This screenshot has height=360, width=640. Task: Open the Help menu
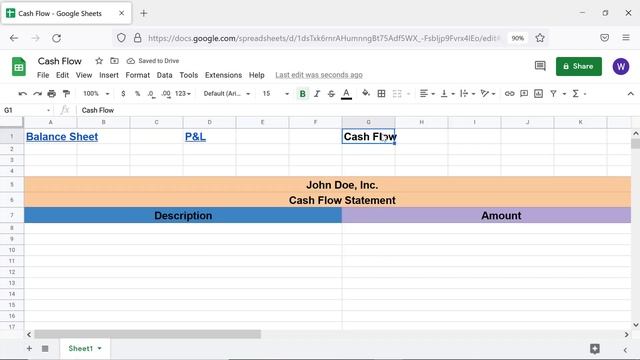pyautogui.click(x=257, y=75)
